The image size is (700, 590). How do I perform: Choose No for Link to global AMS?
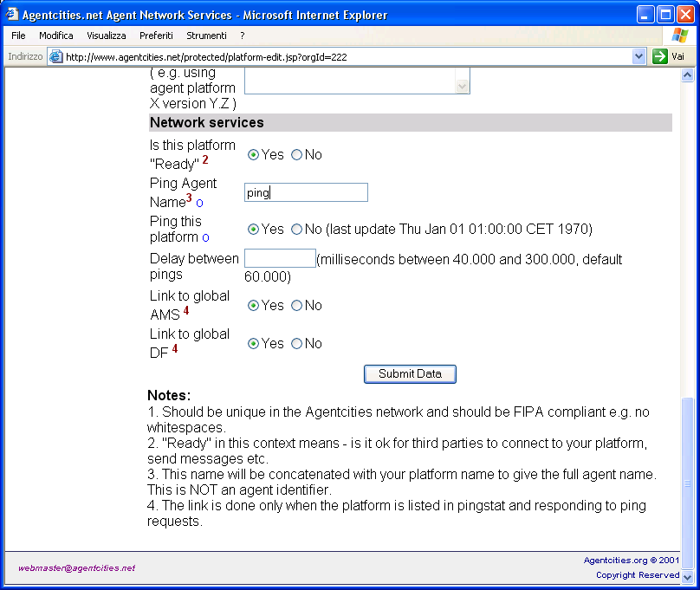coord(297,306)
